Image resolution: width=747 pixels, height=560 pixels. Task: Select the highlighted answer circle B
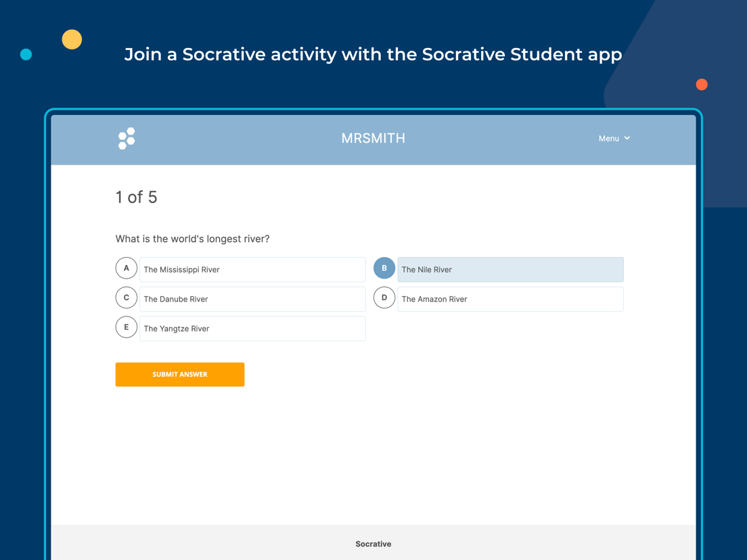[x=384, y=268]
